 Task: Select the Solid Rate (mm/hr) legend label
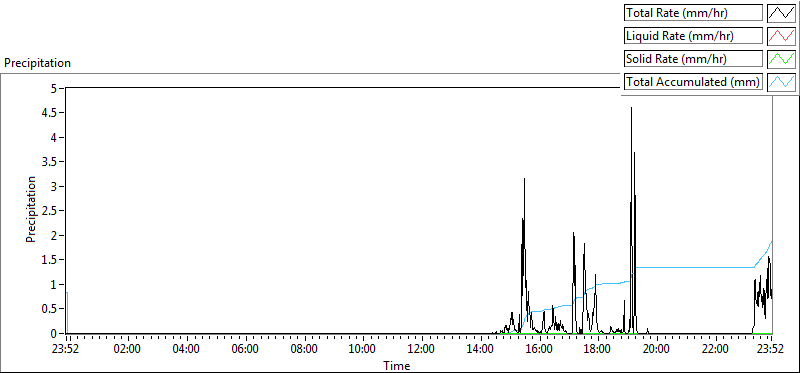tap(693, 58)
